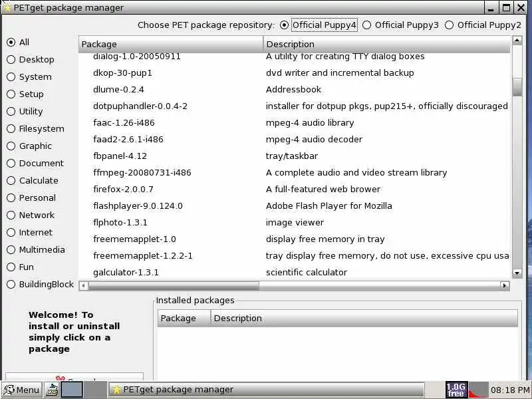Click description 'image viewer'
Viewport: 532px width, 399px height.
click(x=295, y=223)
